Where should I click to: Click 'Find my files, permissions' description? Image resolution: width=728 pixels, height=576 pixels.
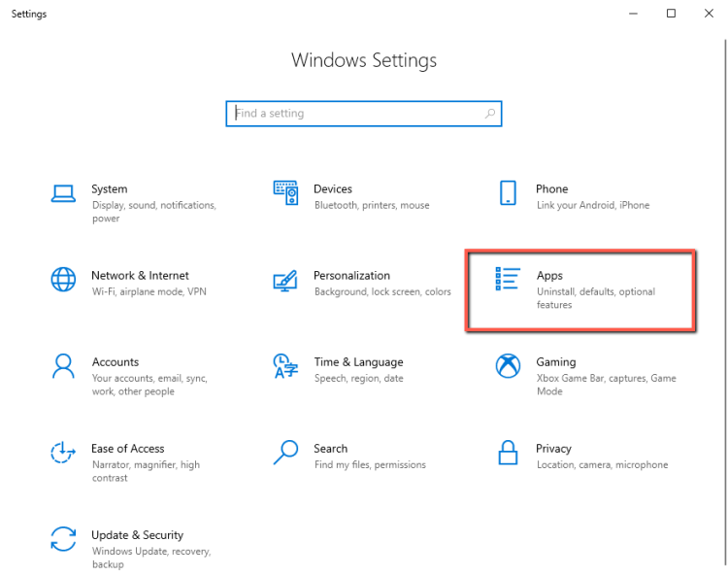(370, 465)
